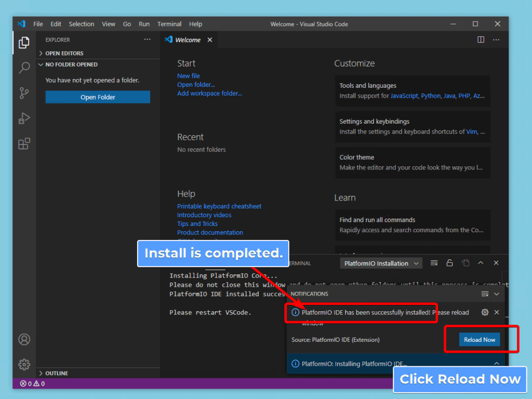Screen dimensions: 532x399
Task: Open the Settings and keybindings card
Action: 413,127
